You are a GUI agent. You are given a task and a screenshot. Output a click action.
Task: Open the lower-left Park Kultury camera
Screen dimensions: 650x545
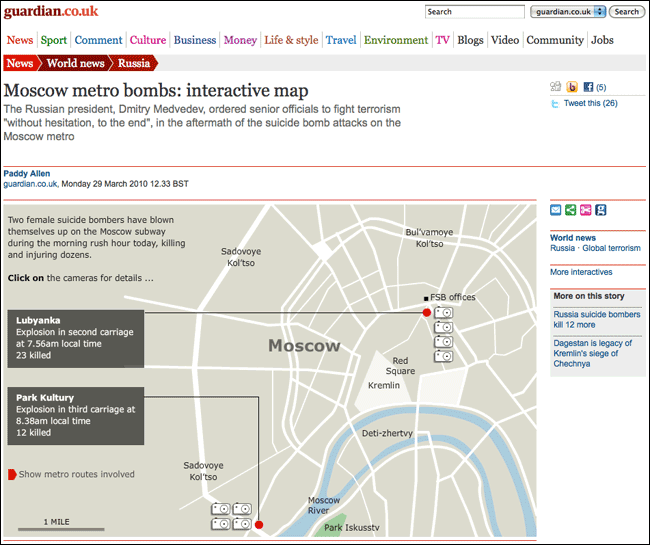point(221,524)
